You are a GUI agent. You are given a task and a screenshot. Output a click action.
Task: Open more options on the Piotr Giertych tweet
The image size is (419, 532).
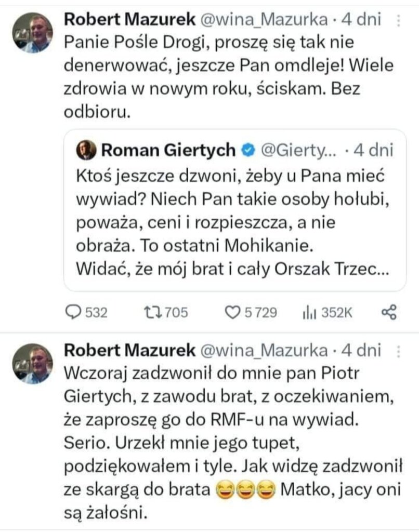click(x=398, y=350)
